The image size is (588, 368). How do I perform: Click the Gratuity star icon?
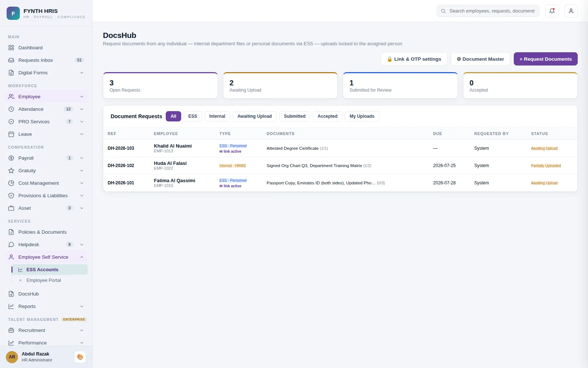pyautogui.click(x=11, y=171)
